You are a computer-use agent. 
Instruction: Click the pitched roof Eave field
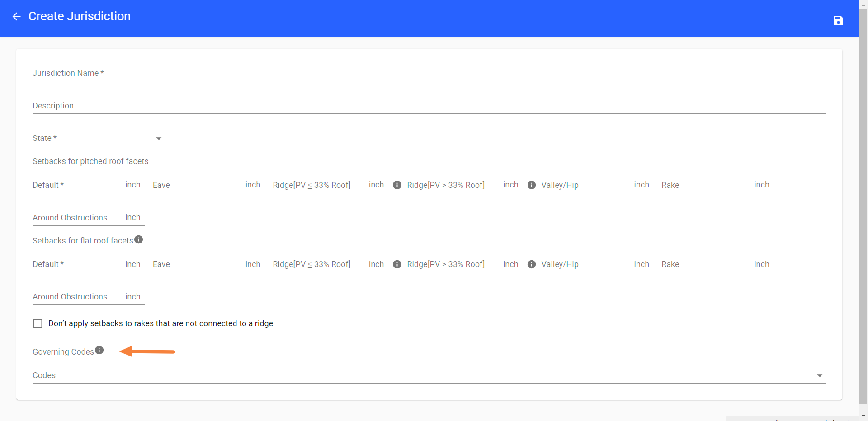(197, 185)
